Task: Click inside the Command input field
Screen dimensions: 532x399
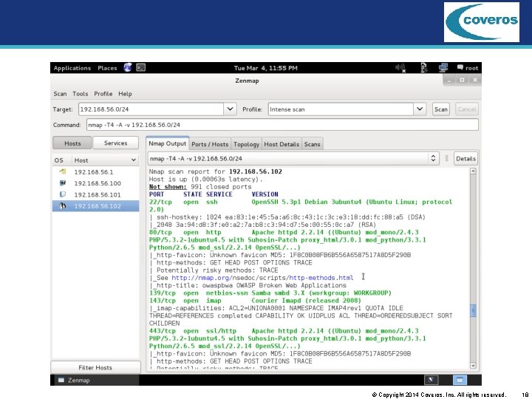Action: click(282, 125)
